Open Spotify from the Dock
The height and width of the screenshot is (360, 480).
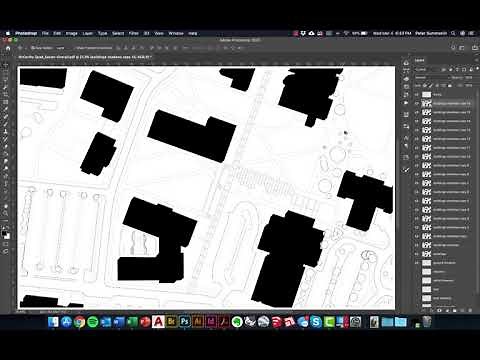(93, 322)
